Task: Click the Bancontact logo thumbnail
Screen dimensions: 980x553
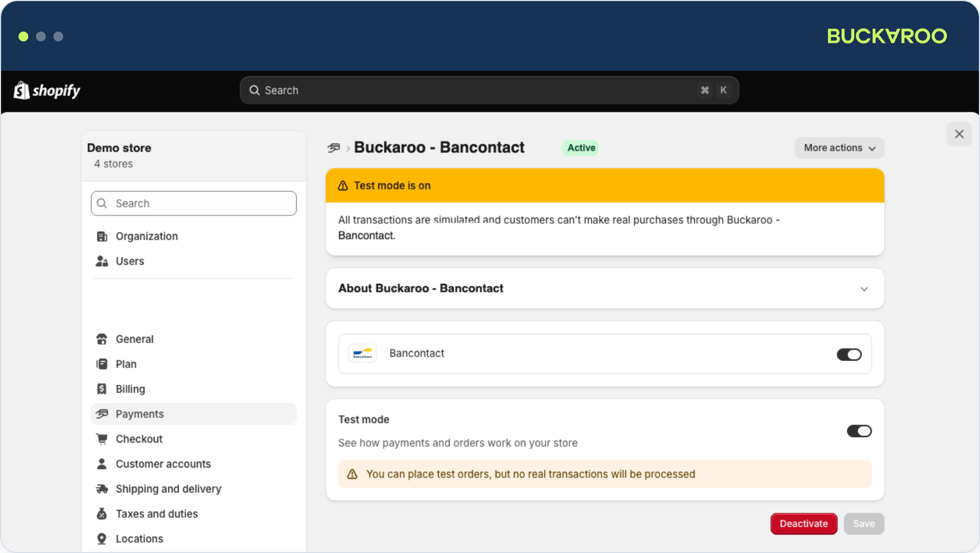Action: pyautogui.click(x=363, y=354)
